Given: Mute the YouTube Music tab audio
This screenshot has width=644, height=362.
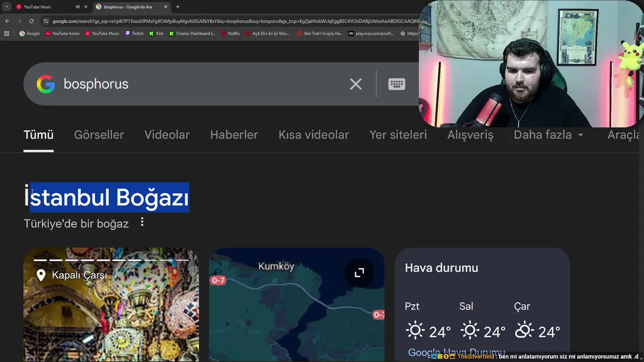Looking at the screenshot, I should [77, 7].
